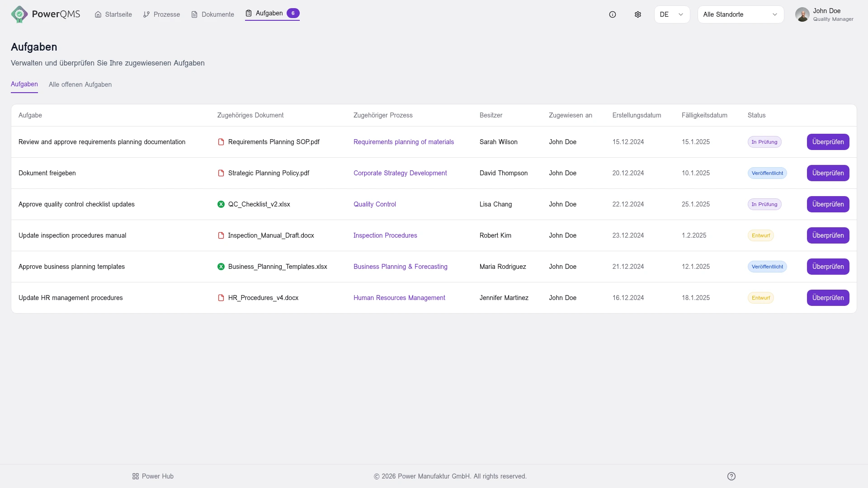Click In Prüfung status for Sarah Wilson row
This screenshot has height=488, width=868.
pos(764,142)
